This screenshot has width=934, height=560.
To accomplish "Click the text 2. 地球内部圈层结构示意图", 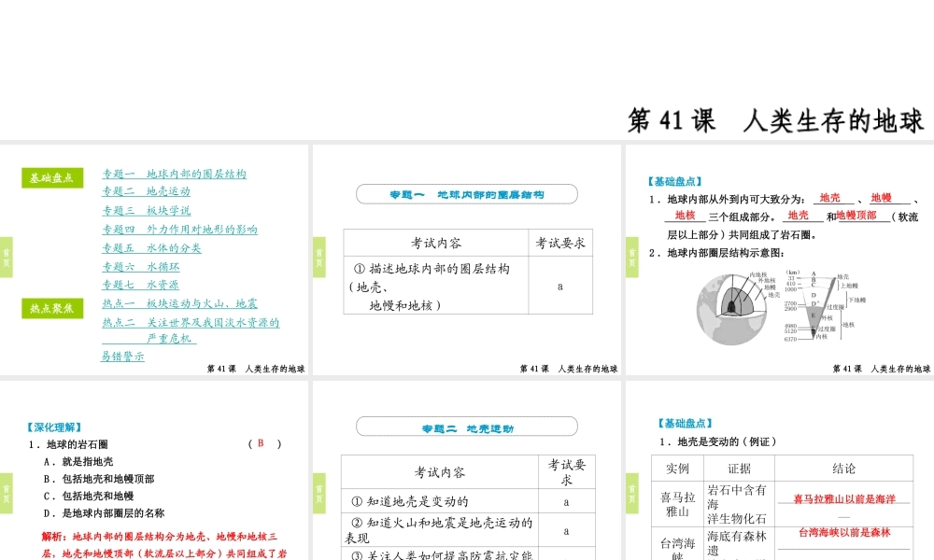I will coord(716,252).
